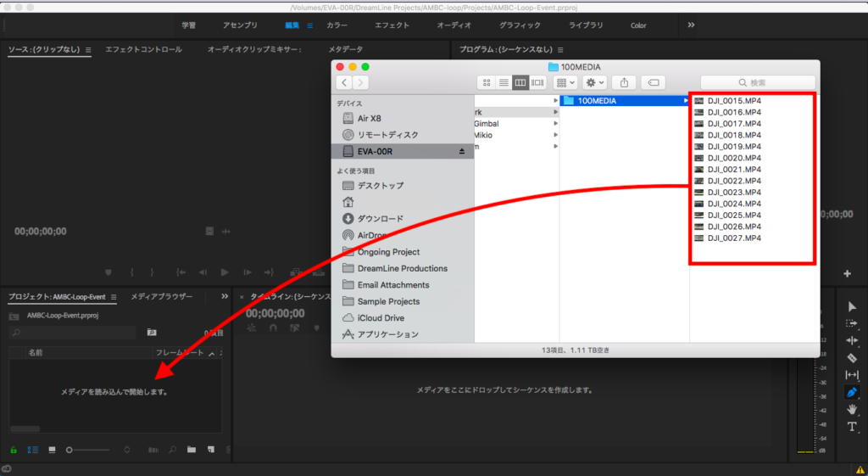Play the Source monitor clip
This screenshot has width=868, height=476.
224,272
